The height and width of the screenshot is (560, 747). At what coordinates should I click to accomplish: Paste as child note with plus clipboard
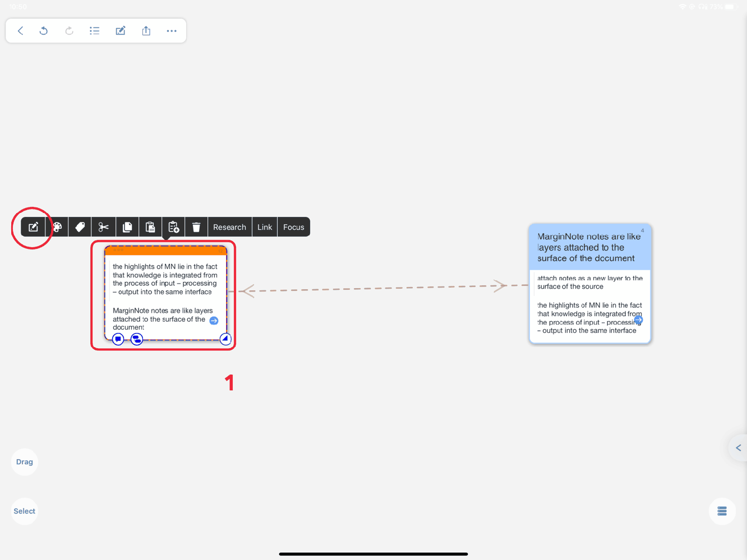[174, 227]
